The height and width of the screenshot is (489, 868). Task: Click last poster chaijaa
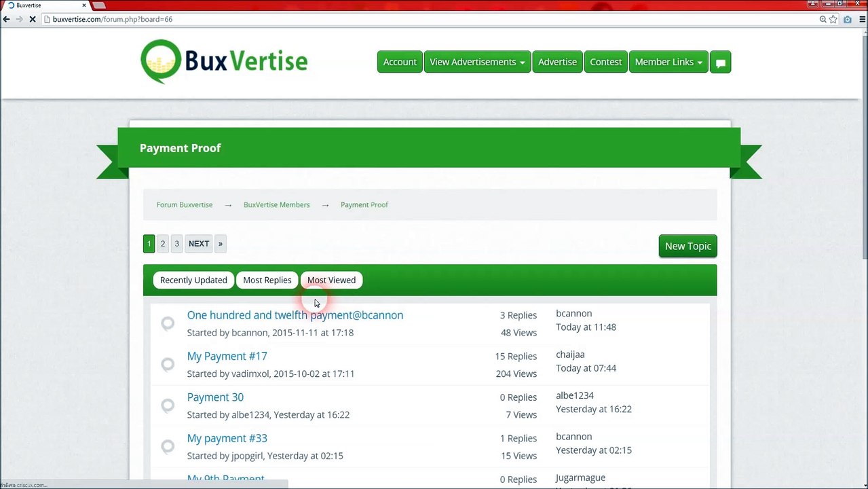coord(570,355)
